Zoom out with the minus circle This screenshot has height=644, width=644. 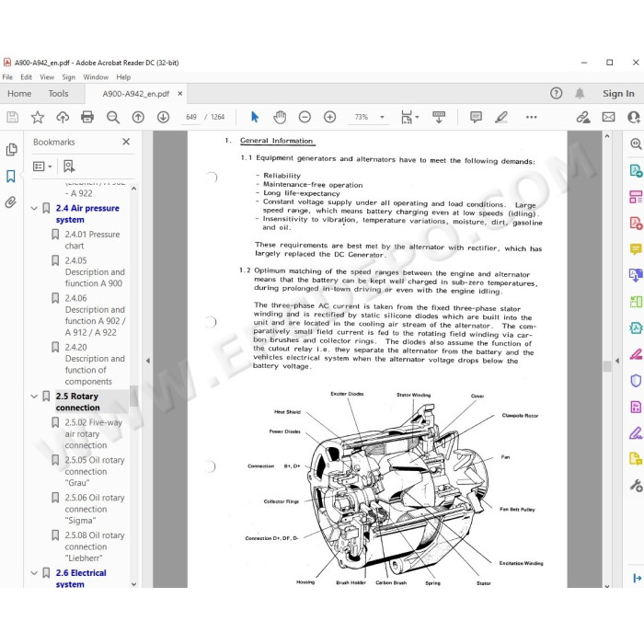[305, 117]
